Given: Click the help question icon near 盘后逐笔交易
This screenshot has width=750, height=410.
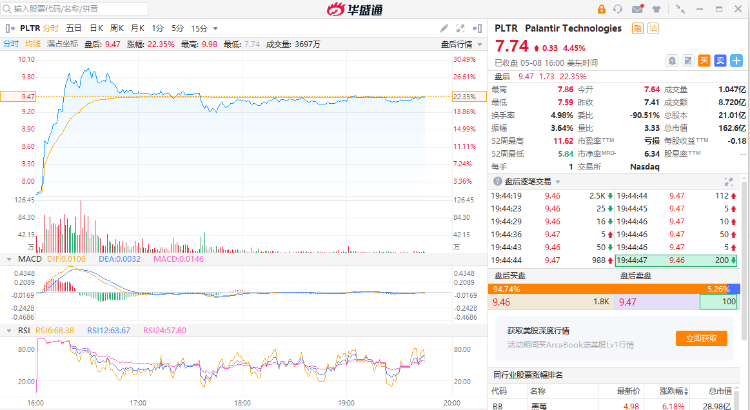Looking at the screenshot, I should pos(497,181).
